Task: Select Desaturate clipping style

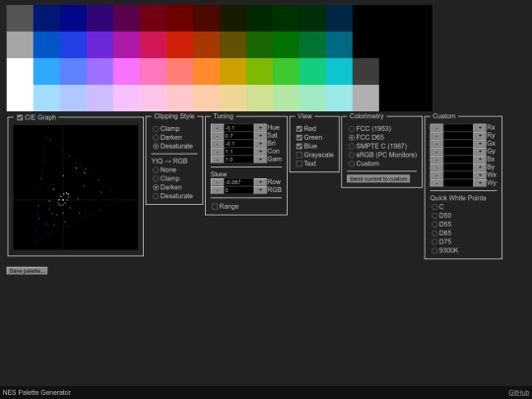Action: click(x=156, y=146)
